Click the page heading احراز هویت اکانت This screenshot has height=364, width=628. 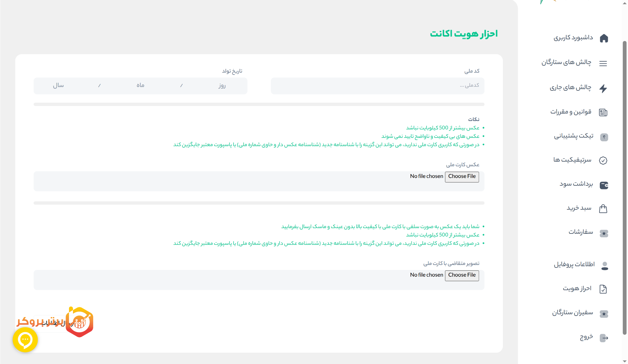464,34
